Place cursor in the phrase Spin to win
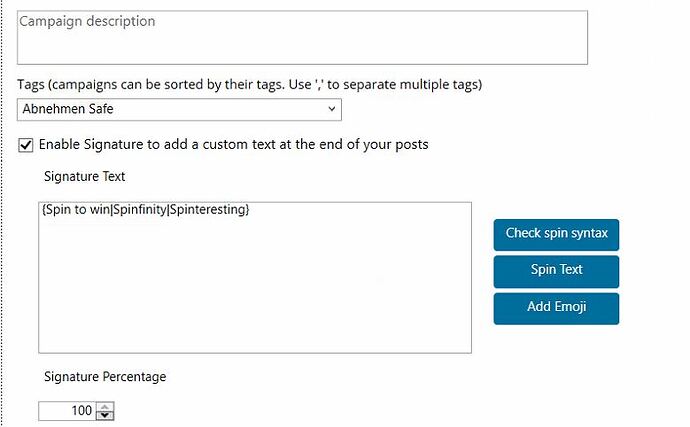The image size is (690, 427). (77, 210)
